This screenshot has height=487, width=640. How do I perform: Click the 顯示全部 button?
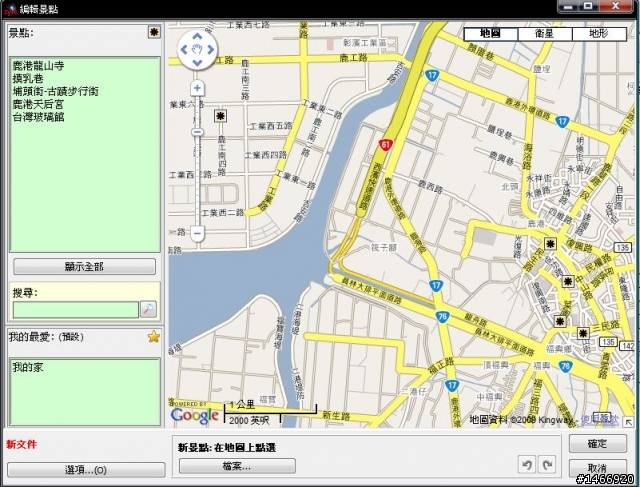tap(84, 267)
